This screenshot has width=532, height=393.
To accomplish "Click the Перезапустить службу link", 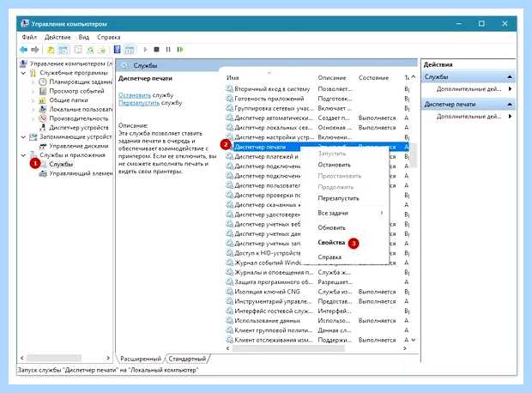I will coord(139,103).
